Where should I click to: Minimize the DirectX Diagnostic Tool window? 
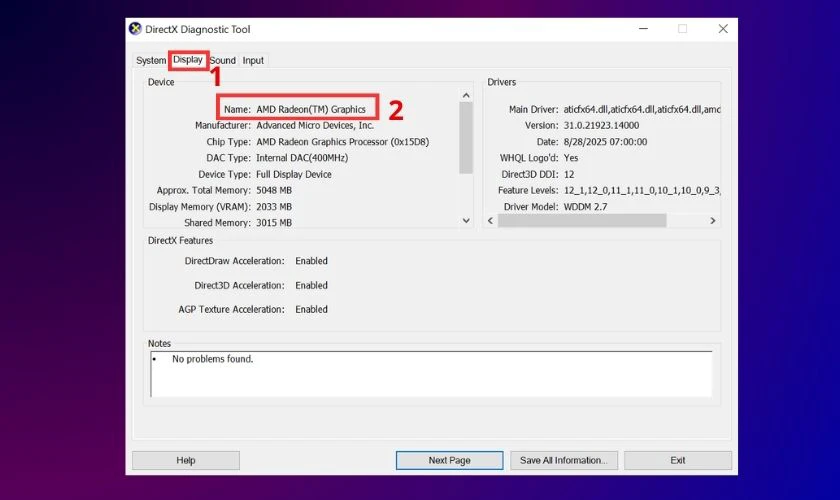click(643, 29)
